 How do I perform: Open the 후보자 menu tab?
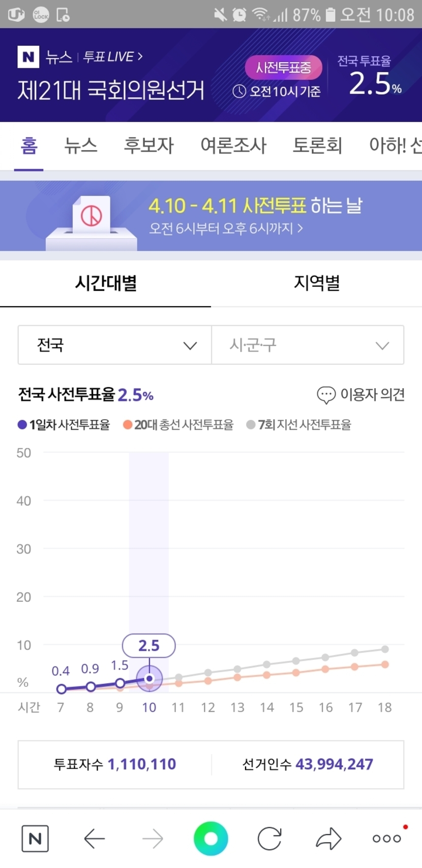click(x=149, y=146)
